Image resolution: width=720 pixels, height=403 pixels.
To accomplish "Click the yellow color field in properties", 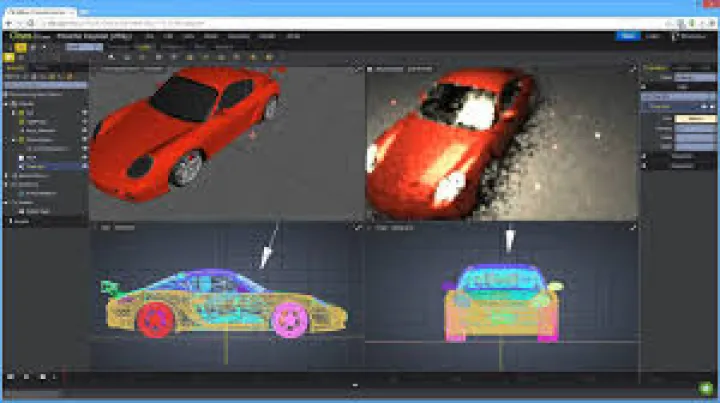I will 694,117.
